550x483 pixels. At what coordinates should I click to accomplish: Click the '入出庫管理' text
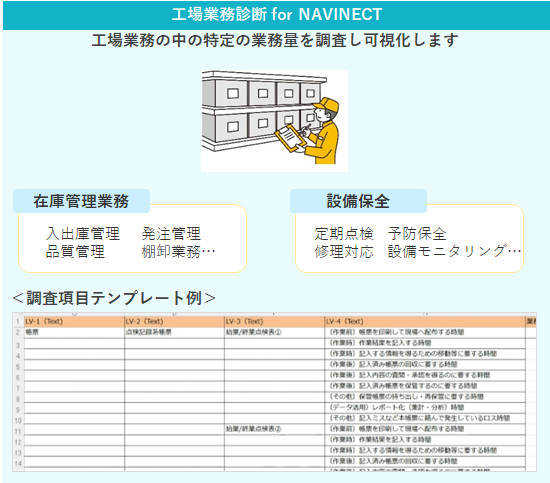pyautogui.click(x=83, y=234)
